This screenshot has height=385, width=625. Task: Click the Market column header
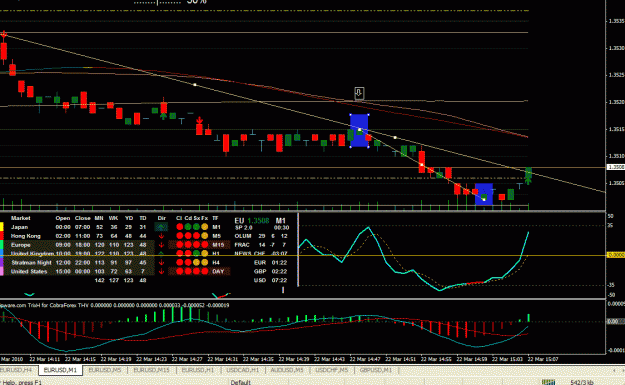pyautogui.click(x=21, y=218)
